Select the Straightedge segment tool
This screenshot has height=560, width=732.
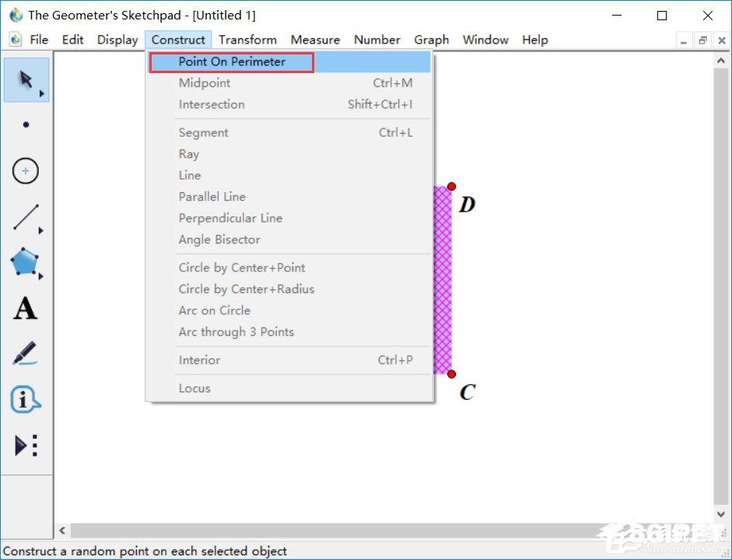(x=26, y=217)
